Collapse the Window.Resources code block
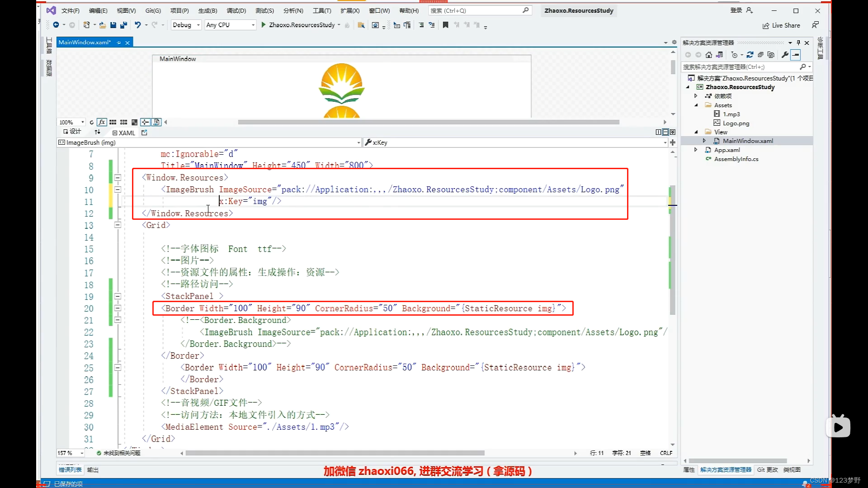The image size is (868, 488). (x=118, y=178)
